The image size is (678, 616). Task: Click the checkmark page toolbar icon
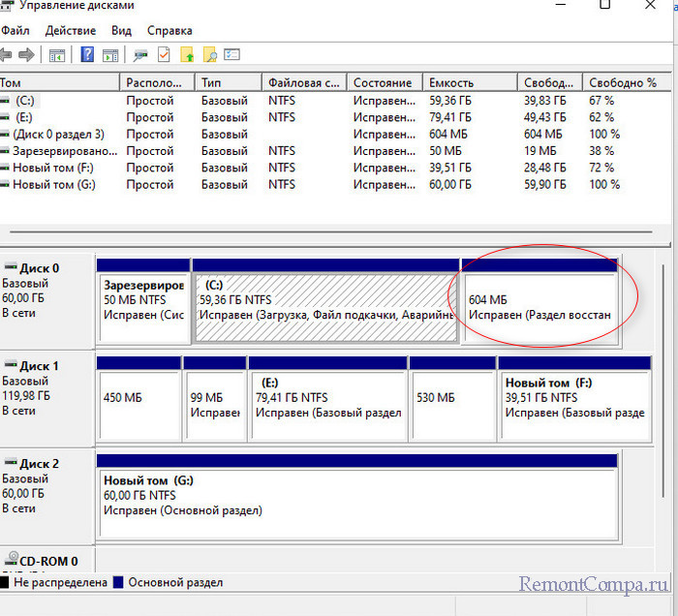click(x=164, y=55)
